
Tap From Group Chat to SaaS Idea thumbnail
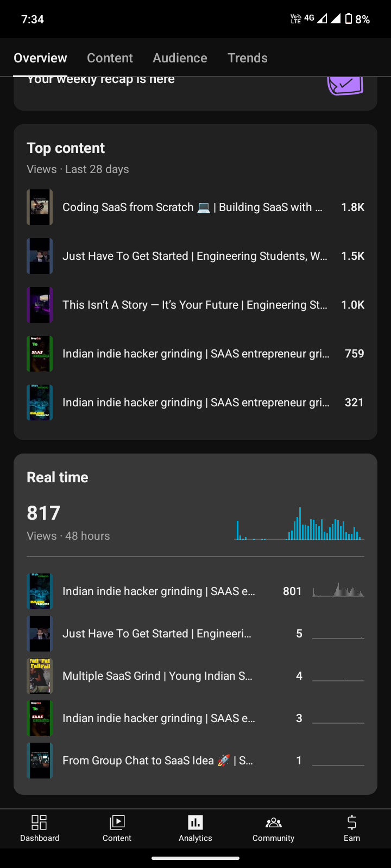click(x=40, y=761)
